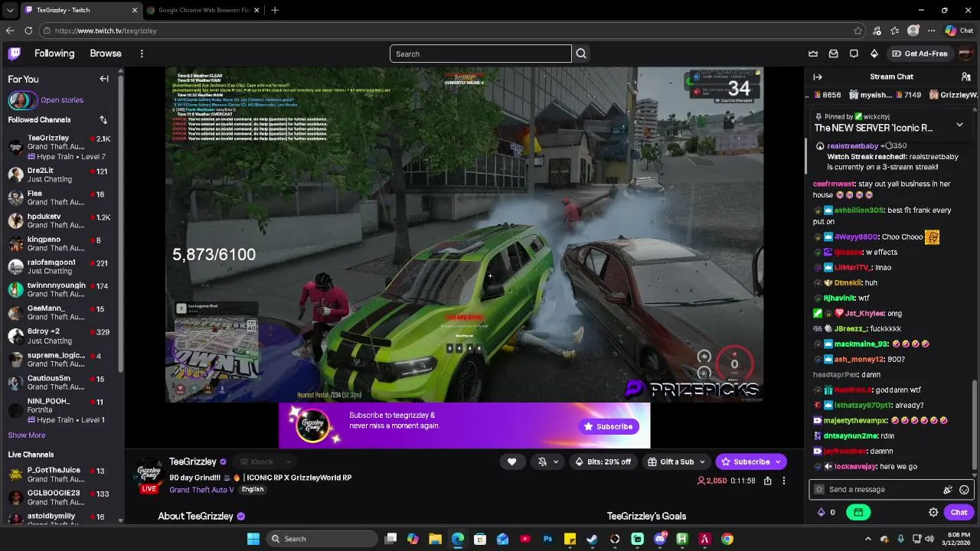The image size is (980, 551).
Task: Open the chat community users icon
Action: [x=966, y=77]
